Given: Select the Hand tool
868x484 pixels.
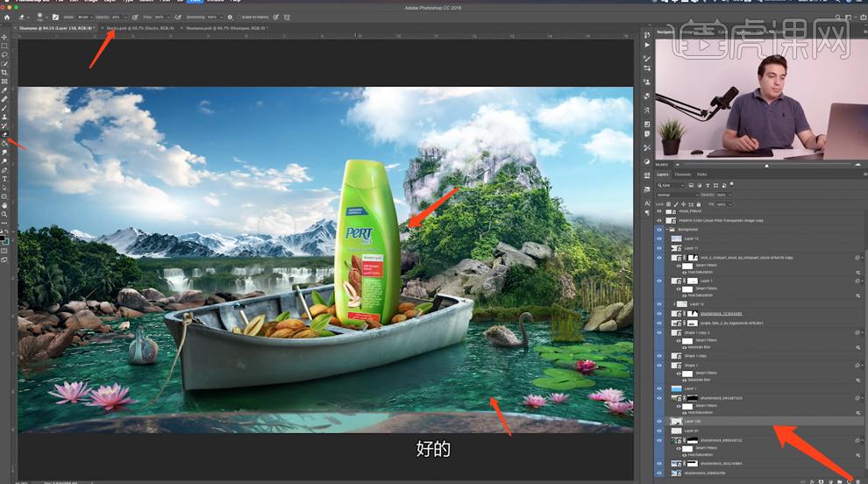Looking at the screenshot, I should 4,205.
